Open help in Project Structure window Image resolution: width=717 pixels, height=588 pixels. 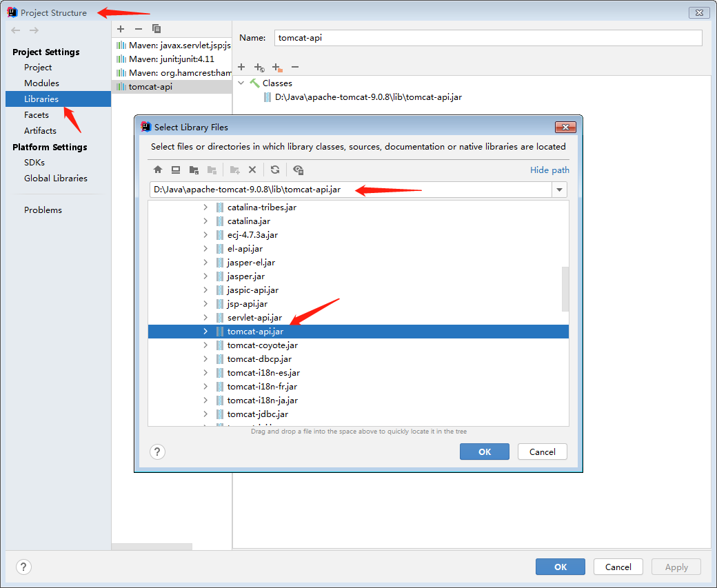point(23,567)
